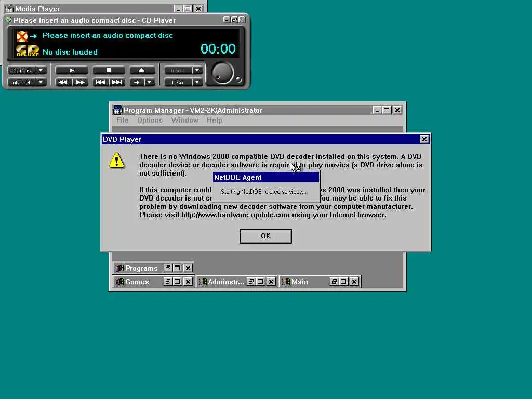
Task: Maximize the Media Player window
Action: [188, 8]
